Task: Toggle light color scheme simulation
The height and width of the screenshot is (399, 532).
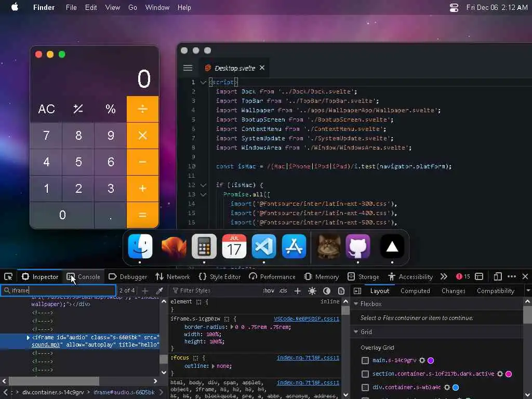Action: [312, 291]
